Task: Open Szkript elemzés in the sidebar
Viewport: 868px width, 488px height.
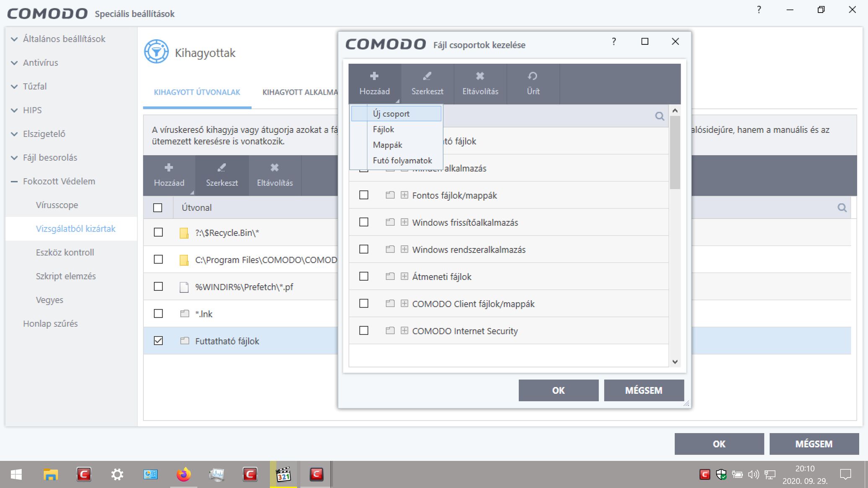Action: pos(66,276)
